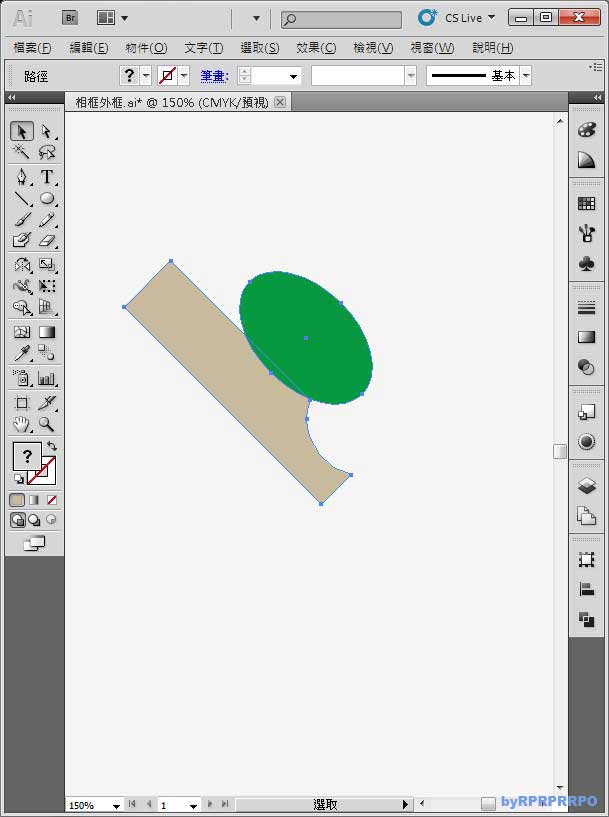Open the fill color dropdown in control bar

click(146, 76)
